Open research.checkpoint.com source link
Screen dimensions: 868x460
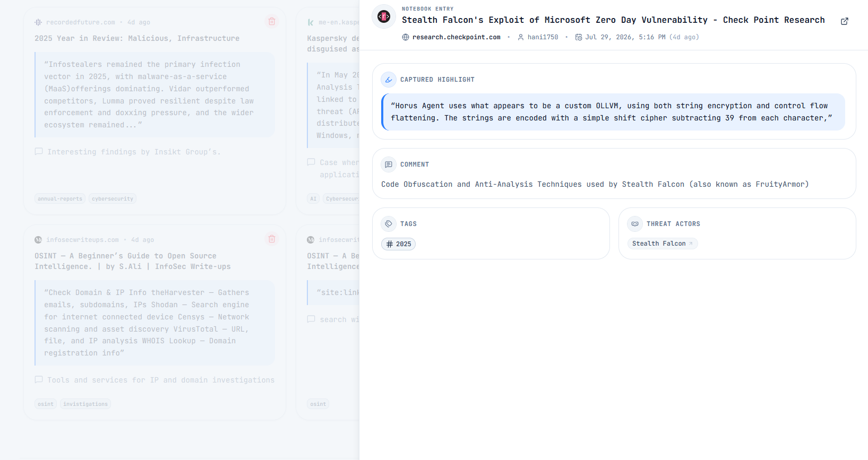[x=457, y=37]
